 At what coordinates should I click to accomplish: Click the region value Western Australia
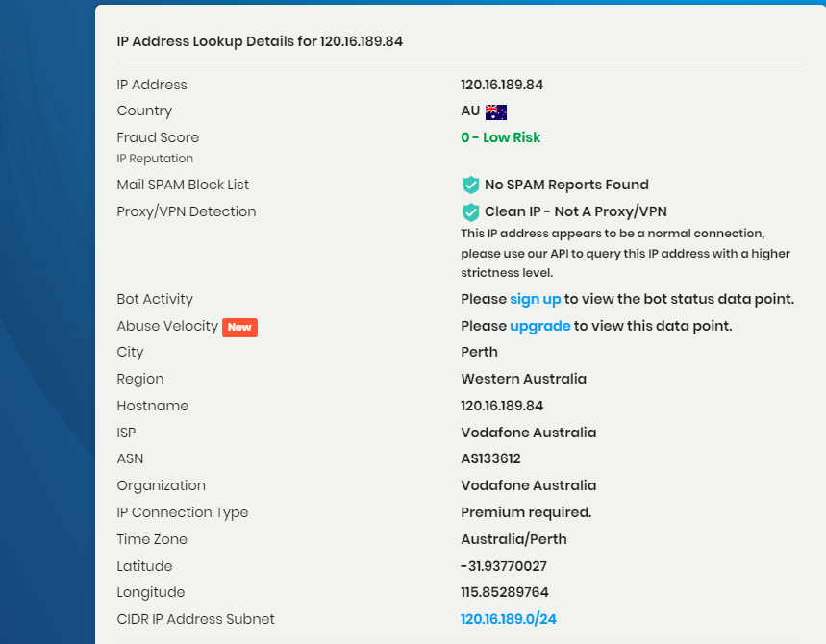pyautogui.click(x=524, y=379)
